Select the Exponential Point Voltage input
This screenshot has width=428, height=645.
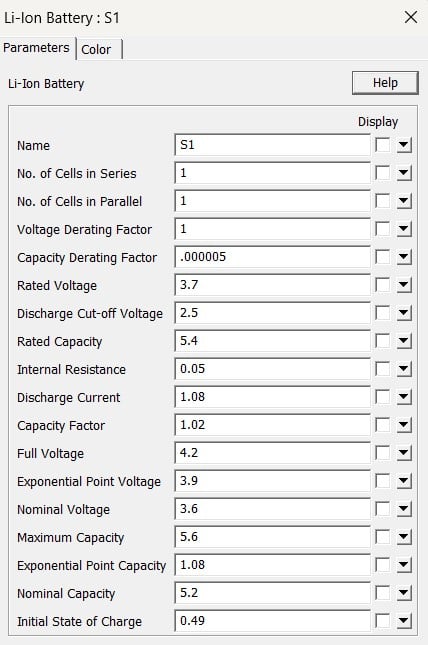pyautogui.click(x=272, y=480)
